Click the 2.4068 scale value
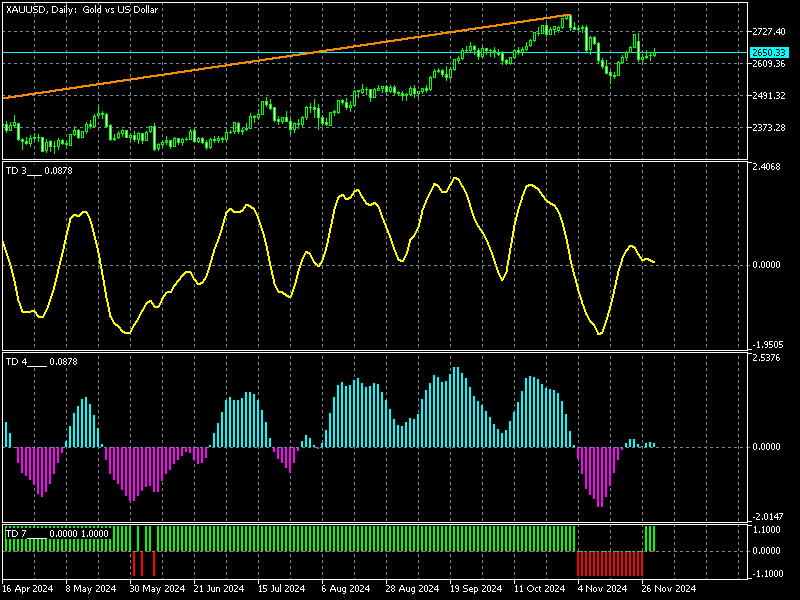This screenshot has width=800, height=600. point(766,167)
